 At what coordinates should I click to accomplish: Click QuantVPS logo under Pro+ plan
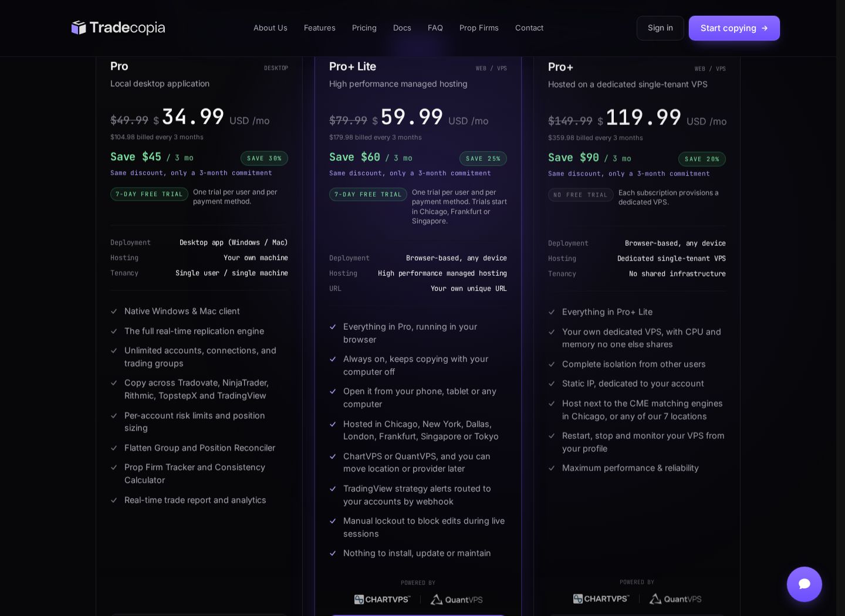[675, 599]
